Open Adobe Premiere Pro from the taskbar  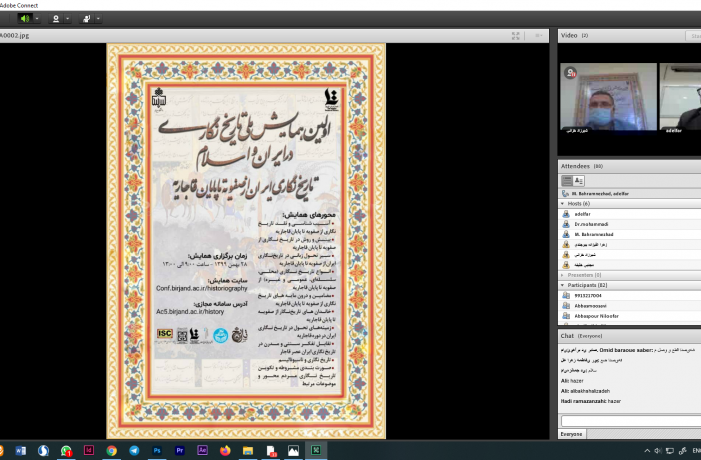point(180,451)
